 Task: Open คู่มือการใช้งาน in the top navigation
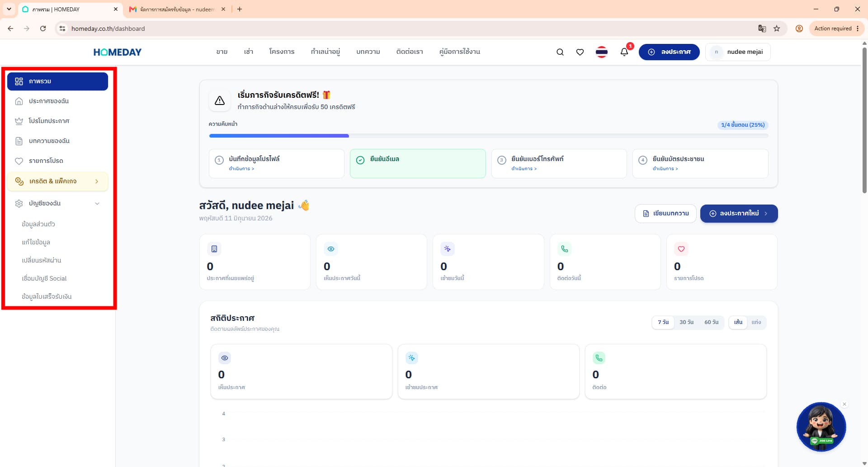click(460, 52)
